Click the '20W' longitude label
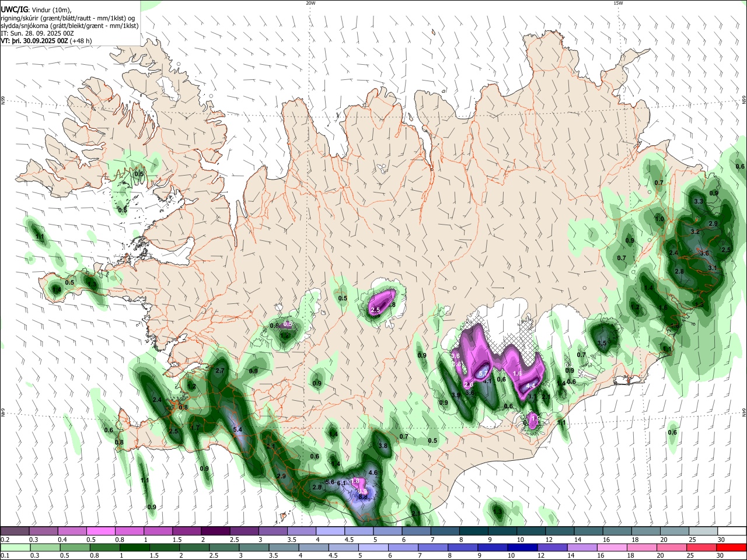747x560 pixels. (x=310, y=3)
